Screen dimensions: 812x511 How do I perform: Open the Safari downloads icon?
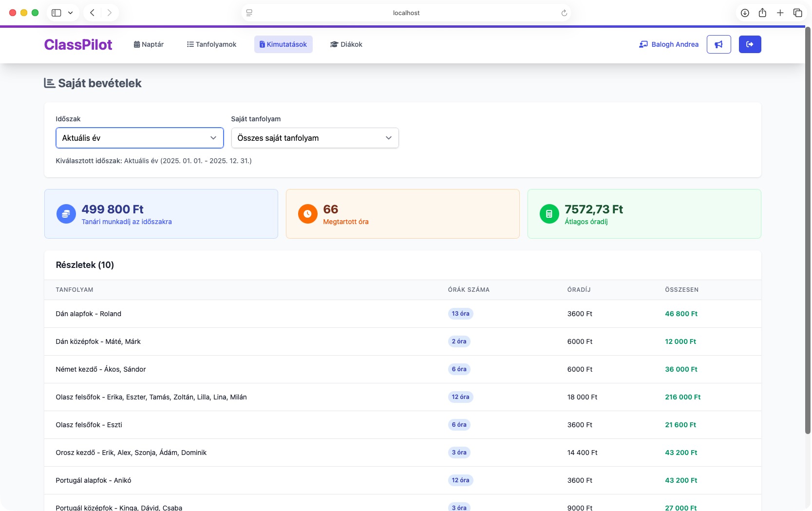(x=745, y=13)
